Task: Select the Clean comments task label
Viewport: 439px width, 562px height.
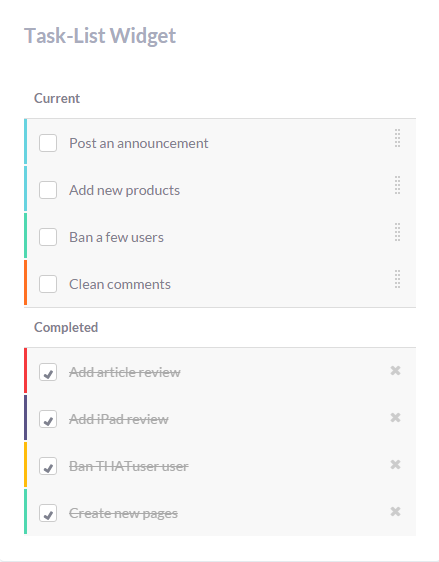Action: [120, 284]
